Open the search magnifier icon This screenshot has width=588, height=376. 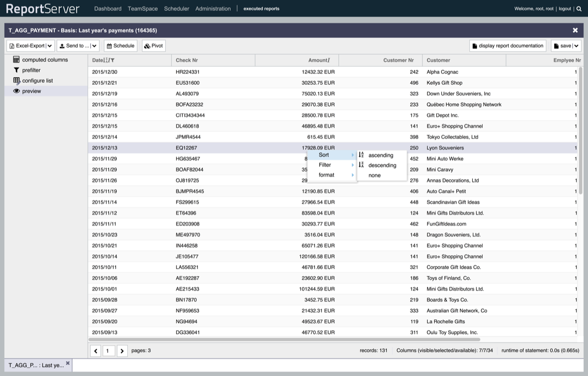point(579,9)
